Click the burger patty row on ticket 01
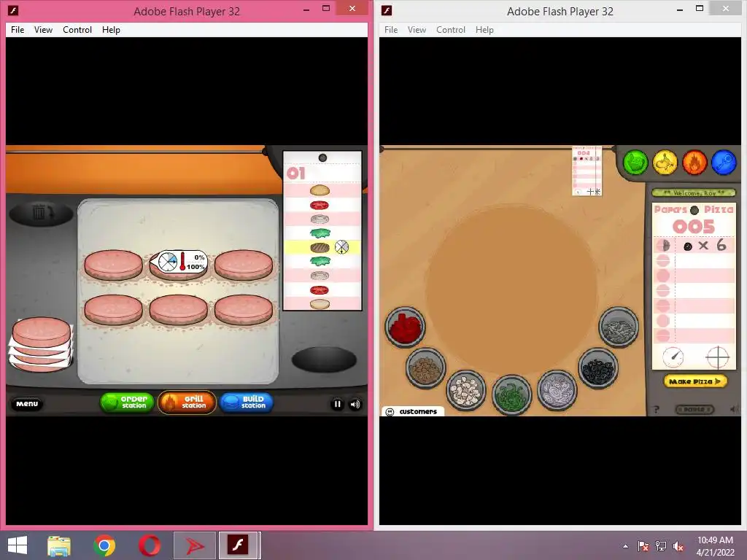This screenshot has height=560, width=747. (322, 247)
